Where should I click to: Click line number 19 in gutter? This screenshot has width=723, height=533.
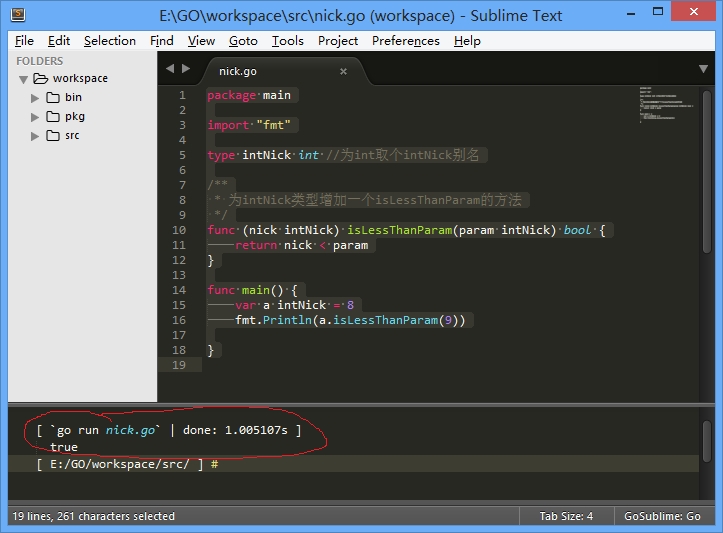[179, 365]
